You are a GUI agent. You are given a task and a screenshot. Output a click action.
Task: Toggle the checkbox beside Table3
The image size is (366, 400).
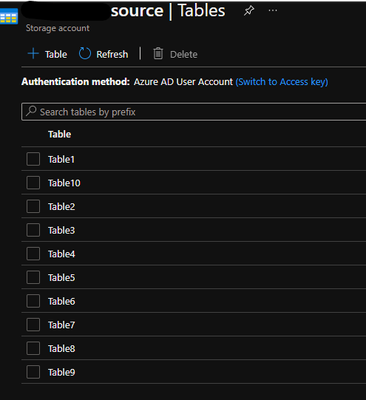pos(33,230)
